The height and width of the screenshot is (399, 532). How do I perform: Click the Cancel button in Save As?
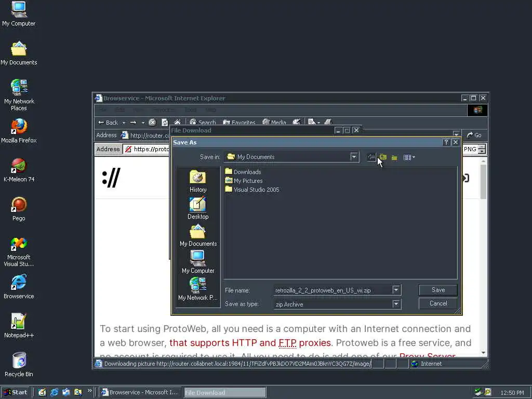click(x=438, y=303)
